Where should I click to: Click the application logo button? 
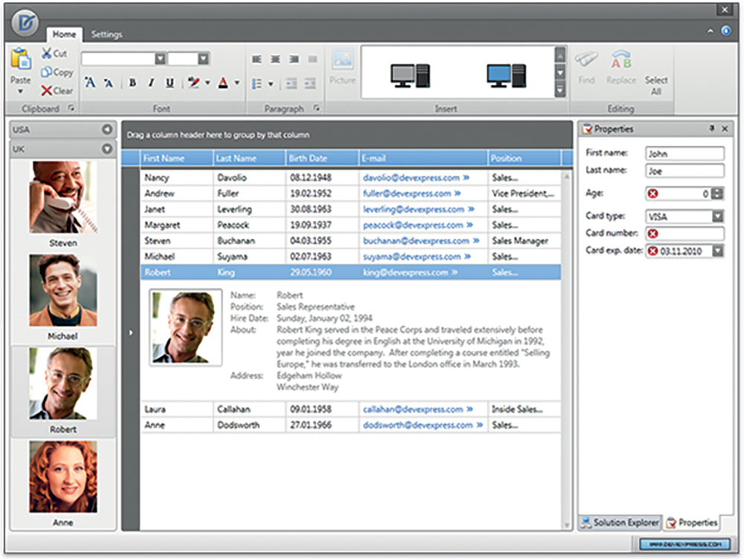pos(25,22)
